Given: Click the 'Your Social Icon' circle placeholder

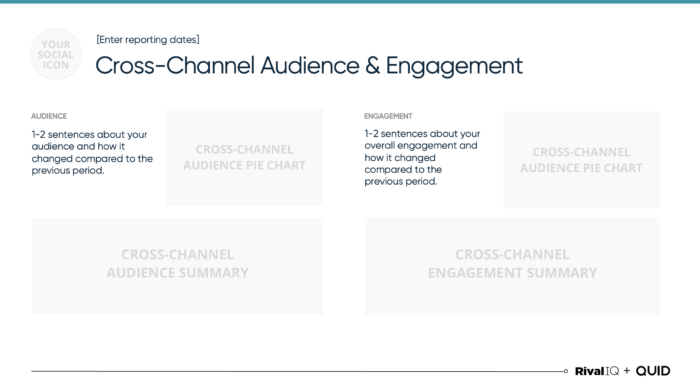Looking at the screenshot, I should [56, 54].
